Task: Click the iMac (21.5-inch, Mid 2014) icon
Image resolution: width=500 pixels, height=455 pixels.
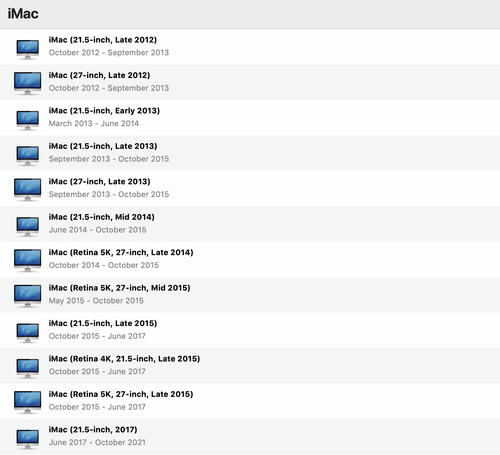Action: pyautogui.click(x=28, y=227)
